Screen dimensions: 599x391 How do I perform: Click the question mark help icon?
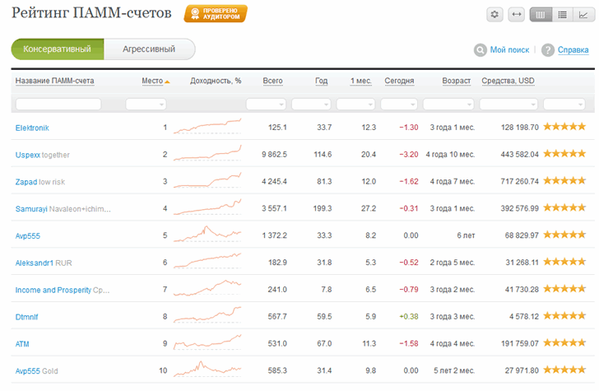pyautogui.click(x=548, y=50)
